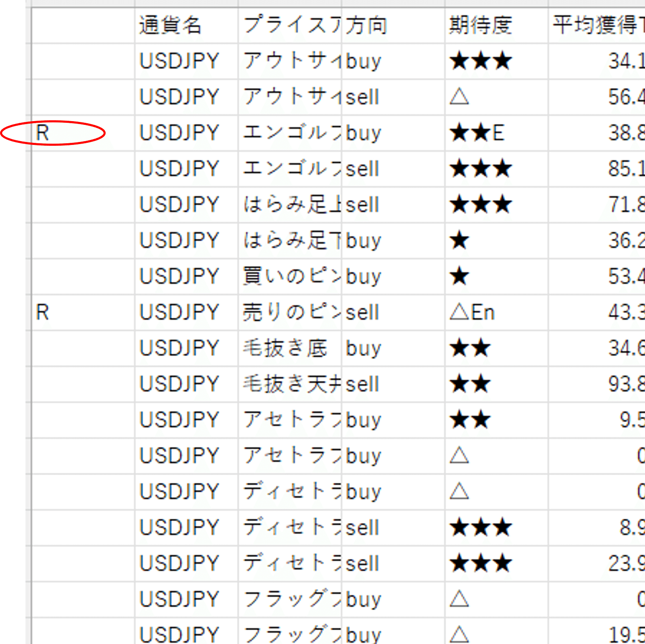Viewport: 645px width, 644px height.
Task: Select the 通貨名 header cell
Action: coord(186,25)
